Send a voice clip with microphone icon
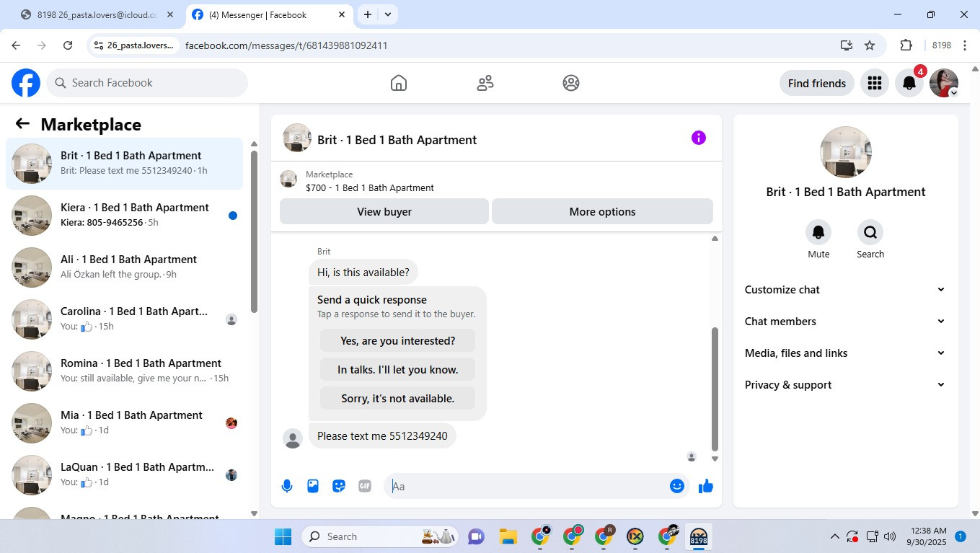980x553 pixels. [287, 486]
